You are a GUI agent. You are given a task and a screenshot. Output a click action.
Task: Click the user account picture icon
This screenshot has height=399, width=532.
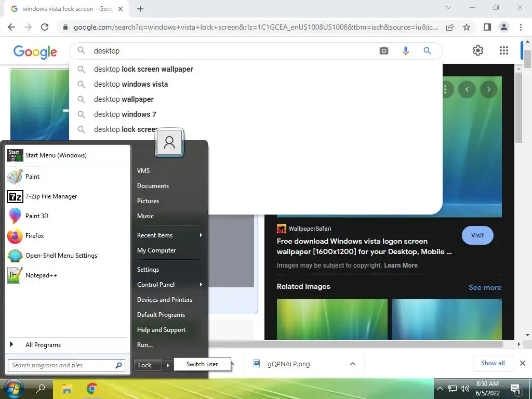coord(169,142)
